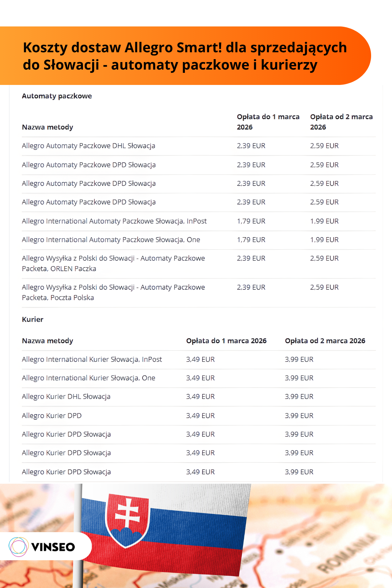392x588 pixels.
Task: Click the Allegro Kurier DHL Słowacja row
Action: [66, 397]
